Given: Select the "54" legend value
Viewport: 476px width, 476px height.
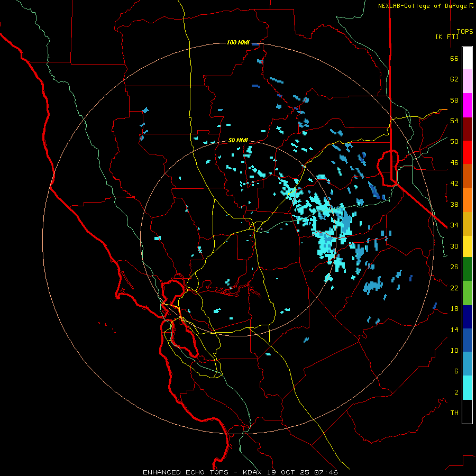Looking at the screenshot, I should pyautogui.click(x=454, y=121).
